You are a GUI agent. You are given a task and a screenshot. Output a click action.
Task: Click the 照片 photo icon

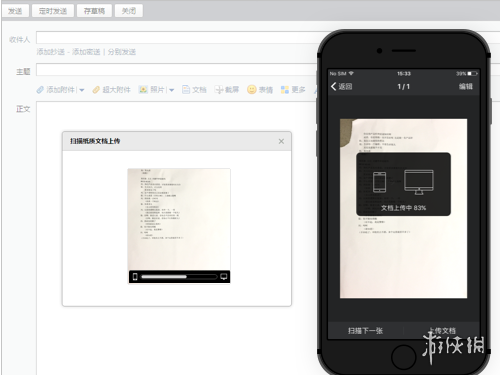click(143, 89)
